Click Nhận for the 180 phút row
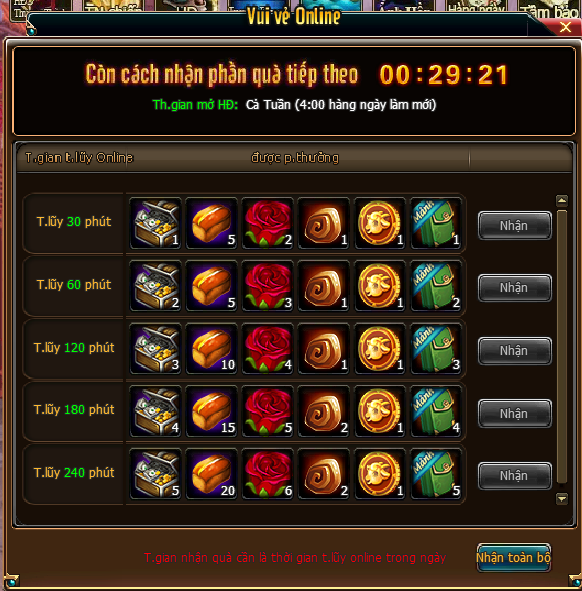 [515, 413]
